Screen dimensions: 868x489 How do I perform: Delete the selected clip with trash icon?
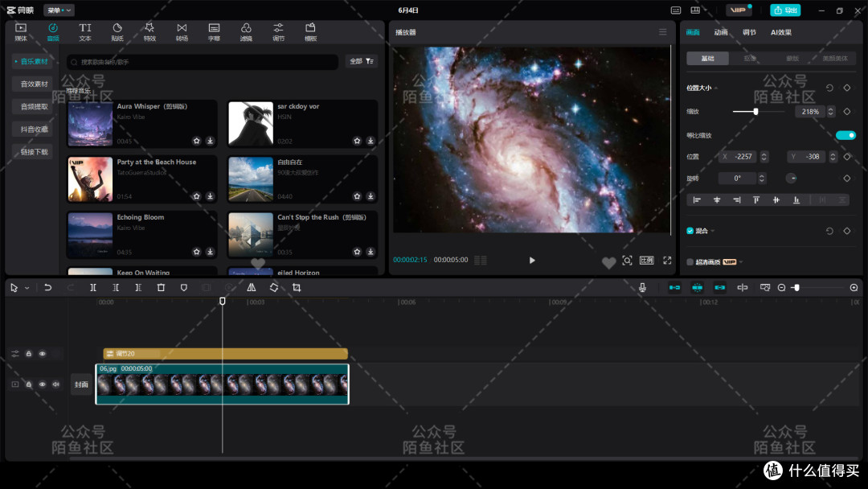[x=161, y=287]
